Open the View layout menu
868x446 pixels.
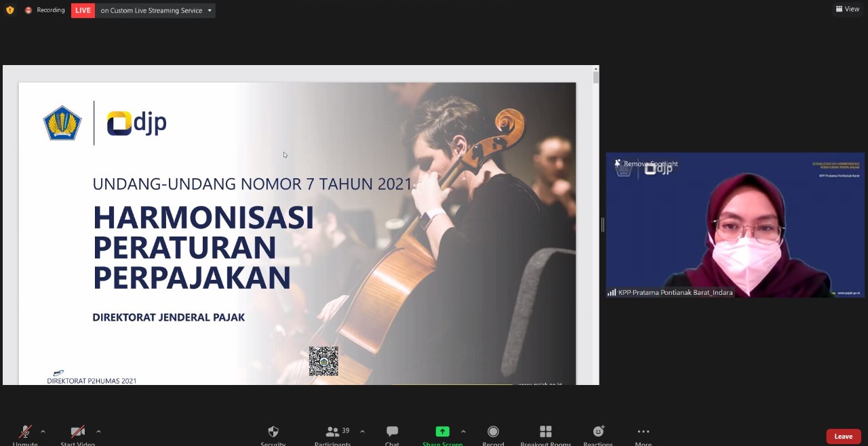(x=848, y=9)
